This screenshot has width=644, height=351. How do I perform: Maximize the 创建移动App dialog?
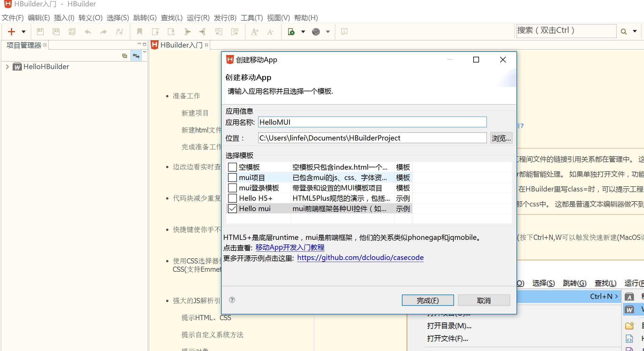[x=476, y=60]
